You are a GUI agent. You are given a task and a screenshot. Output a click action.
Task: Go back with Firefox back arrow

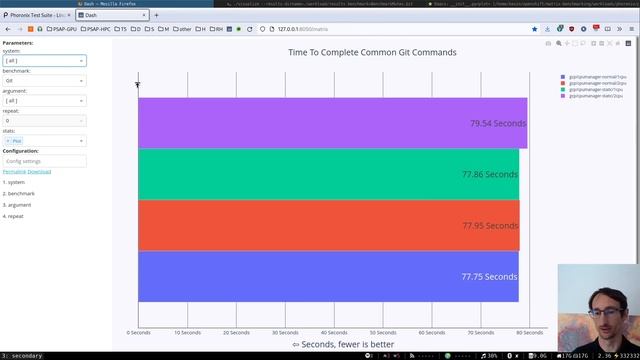pyautogui.click(x=8, y=29)
